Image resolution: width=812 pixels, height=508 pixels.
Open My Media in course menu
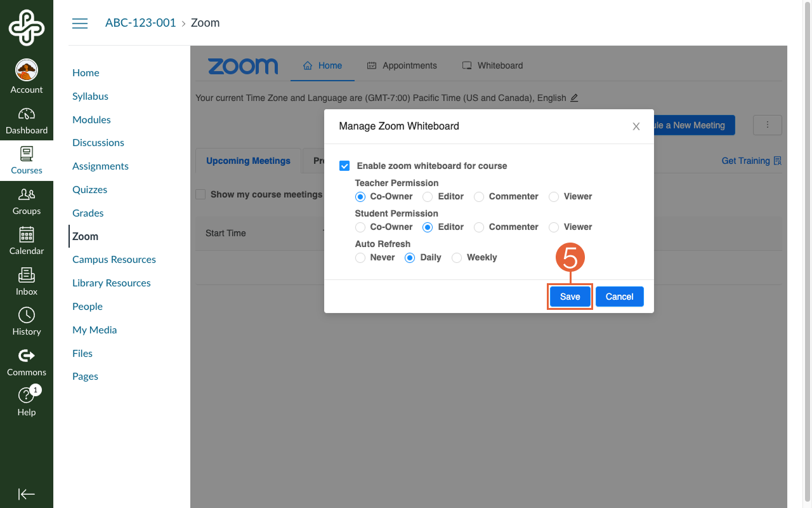coord(95,330)
